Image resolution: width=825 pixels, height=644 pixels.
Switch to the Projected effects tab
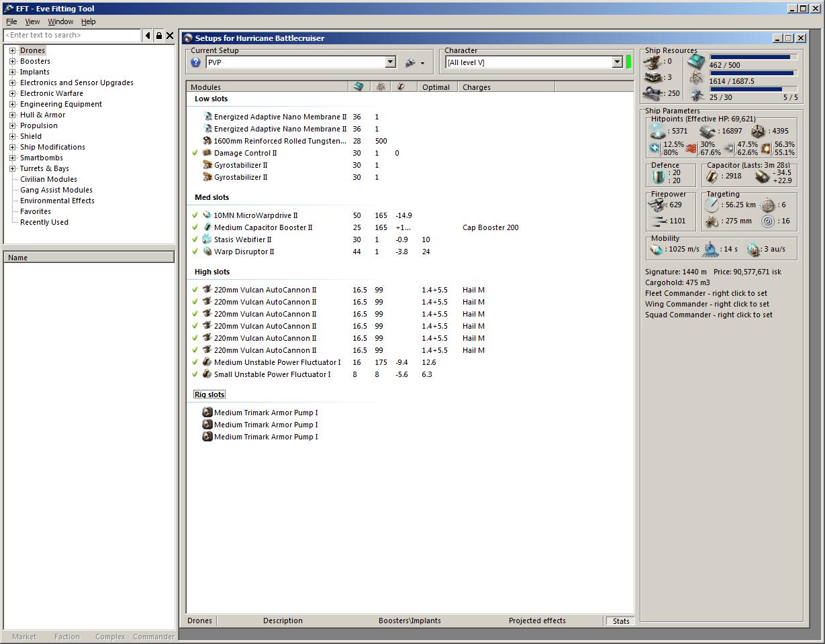pos(537,621)
